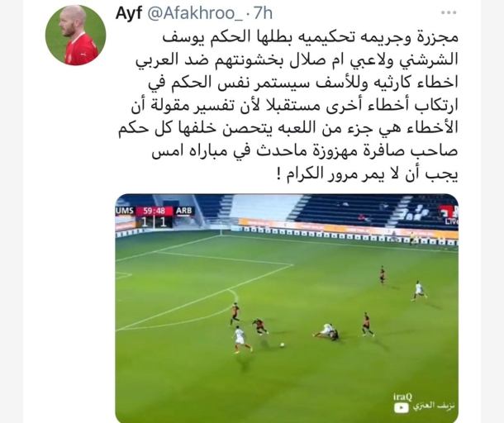The width and height of the screenshot is (504, 423).
Task: Click the Arabic channel name beside YouTube logo
Action: click(x=434, y=406)
